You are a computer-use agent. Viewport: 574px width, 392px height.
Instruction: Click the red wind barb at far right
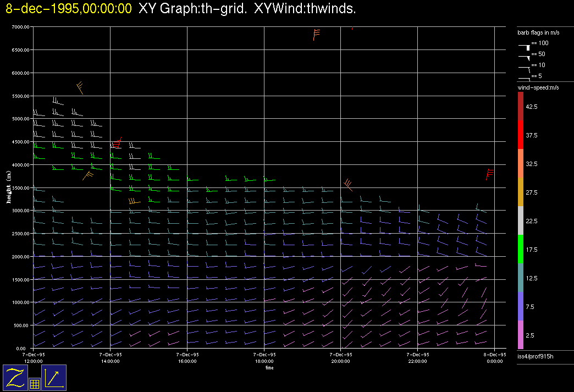tap(489, 174)
